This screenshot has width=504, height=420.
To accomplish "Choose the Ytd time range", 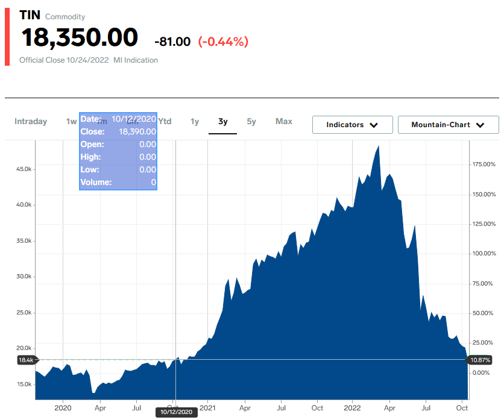I will point(165,122).
